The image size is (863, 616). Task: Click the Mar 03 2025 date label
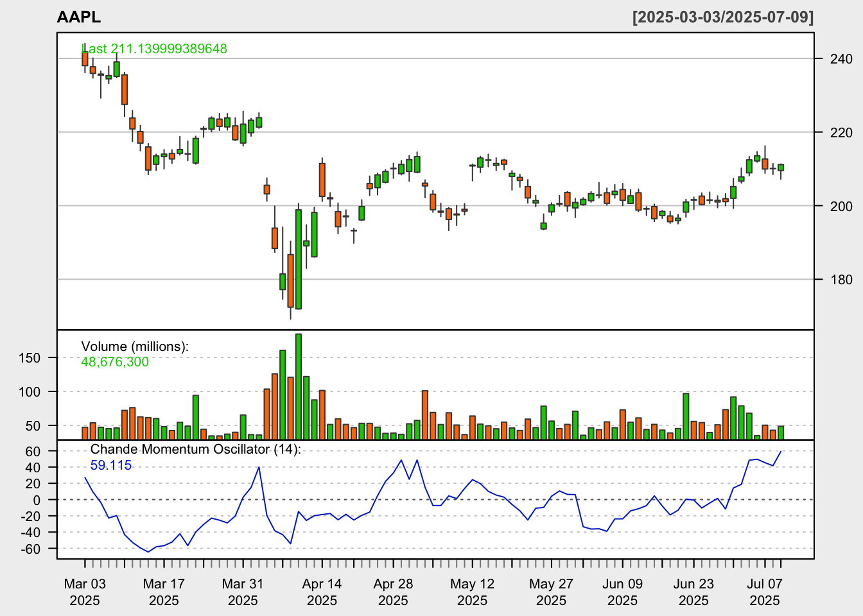point(85,592)
